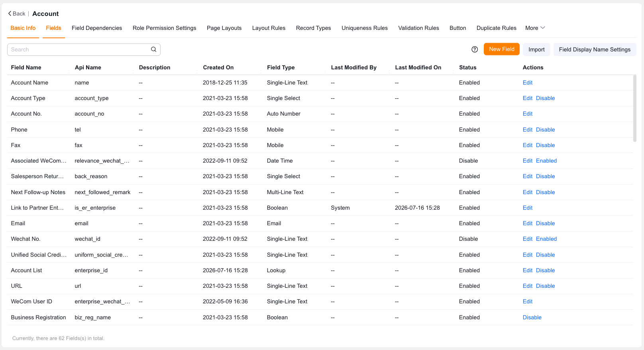Screen dimensions: 644x350
Task: Open Field Display Name Settings
Action: tap(595, 49)
